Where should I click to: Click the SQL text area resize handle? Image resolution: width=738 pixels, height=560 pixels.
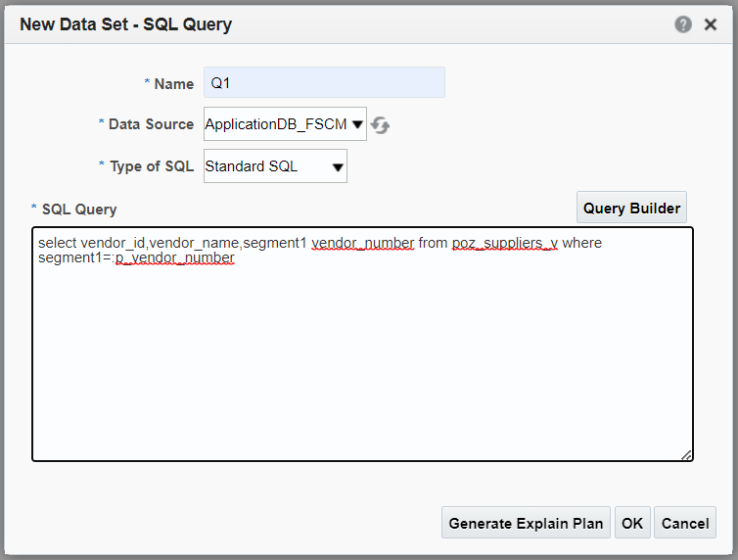click(686, 454)
